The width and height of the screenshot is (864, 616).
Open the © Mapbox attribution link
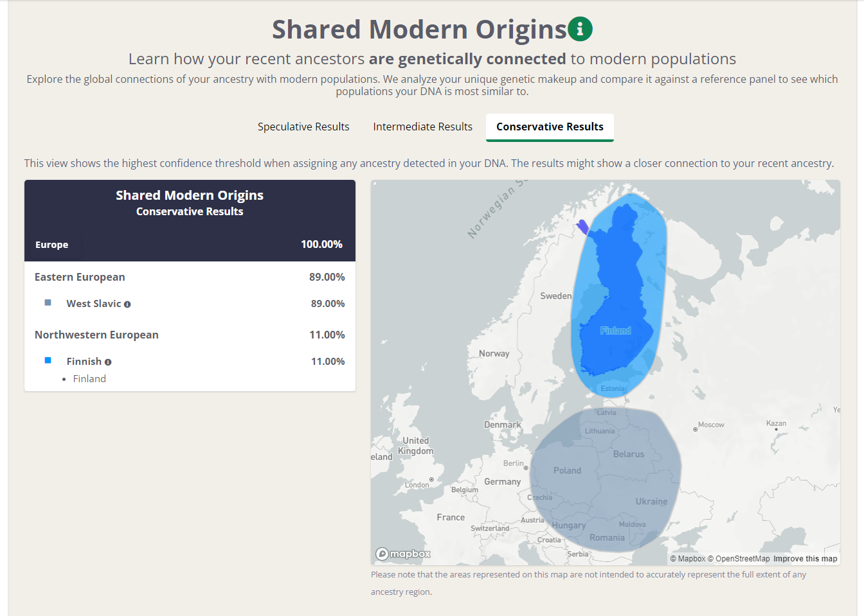688,559
